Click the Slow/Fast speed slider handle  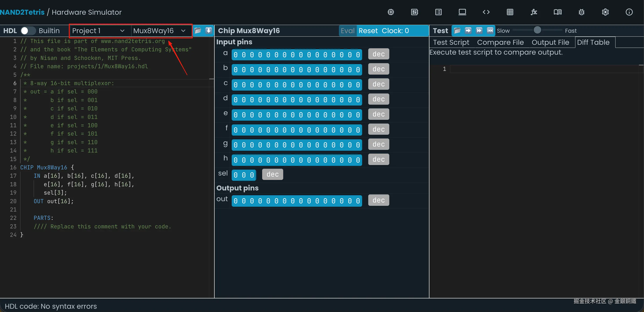click(537, 30)
